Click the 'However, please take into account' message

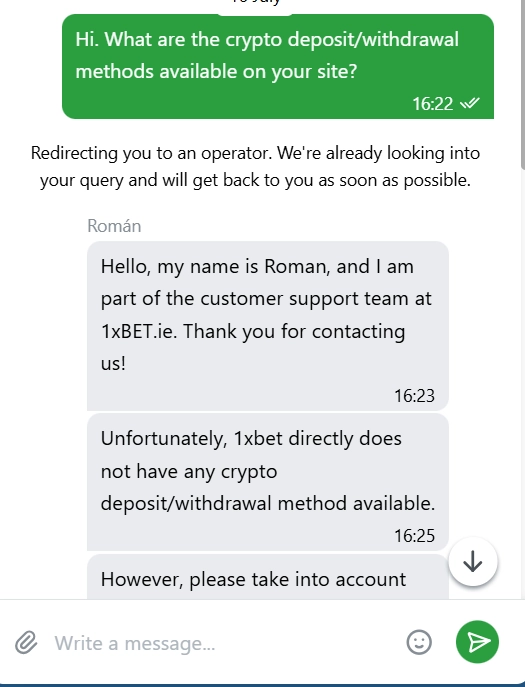click(268, 577)
